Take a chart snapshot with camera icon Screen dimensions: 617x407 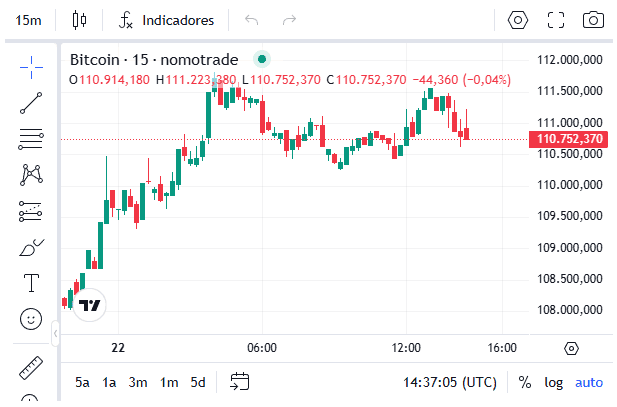click(x=593, y=20)
